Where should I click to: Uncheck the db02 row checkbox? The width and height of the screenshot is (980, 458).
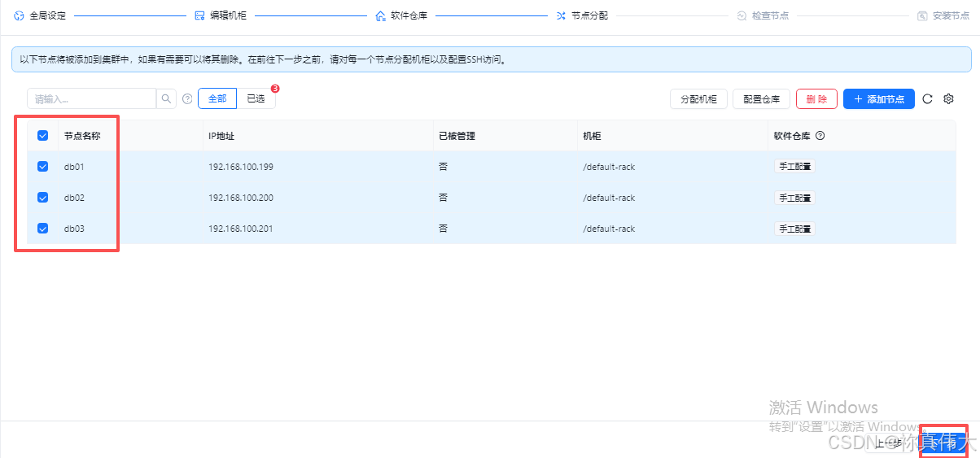tap(43, 198)
